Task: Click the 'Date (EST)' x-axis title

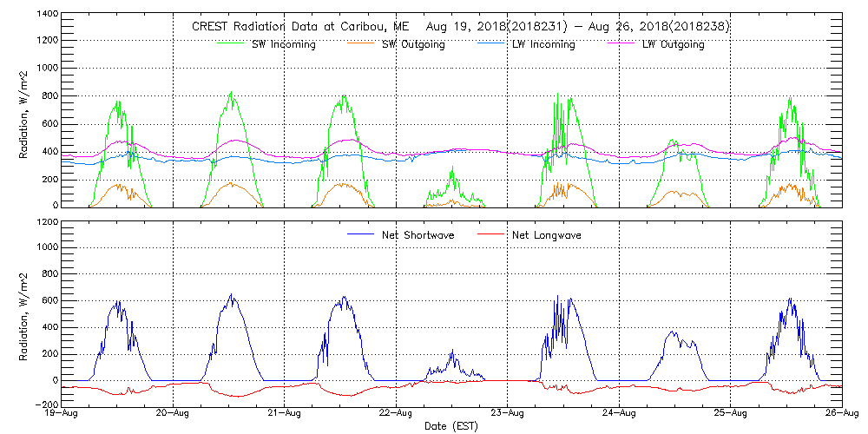Action: [x=452, y=426]
